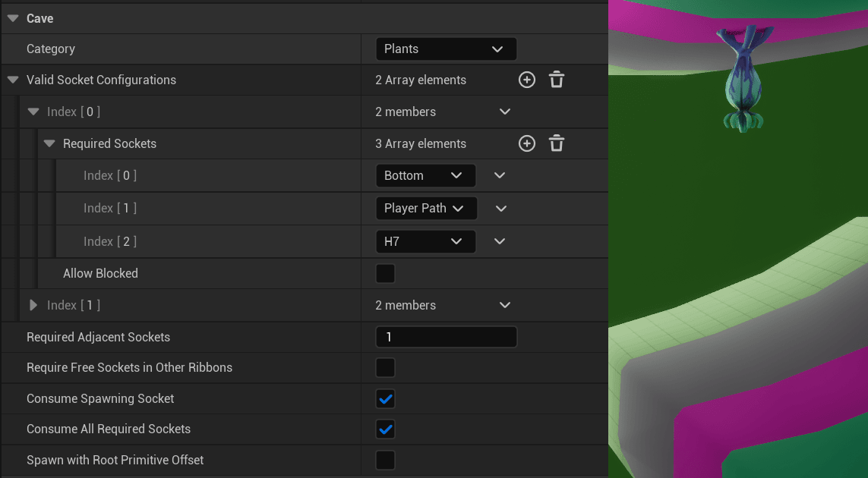Enable Spawn with Root Primitive Offset
868x478 pixels.
385,460
